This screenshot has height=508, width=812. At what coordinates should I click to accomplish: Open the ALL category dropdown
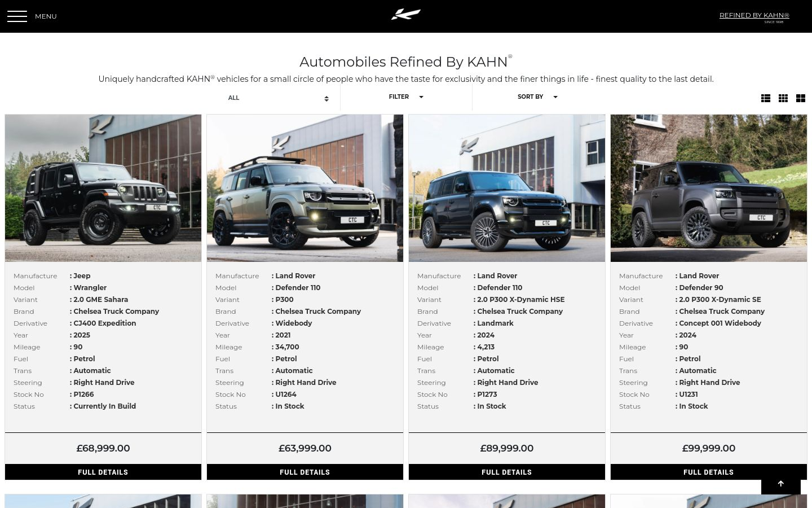[x=279, y=98]
